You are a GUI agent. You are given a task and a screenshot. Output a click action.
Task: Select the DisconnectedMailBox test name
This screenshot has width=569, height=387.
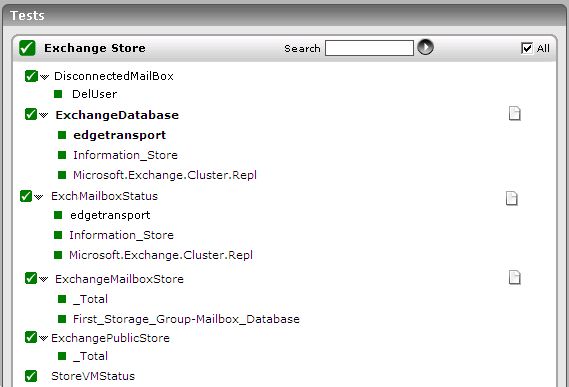[114, 76]
